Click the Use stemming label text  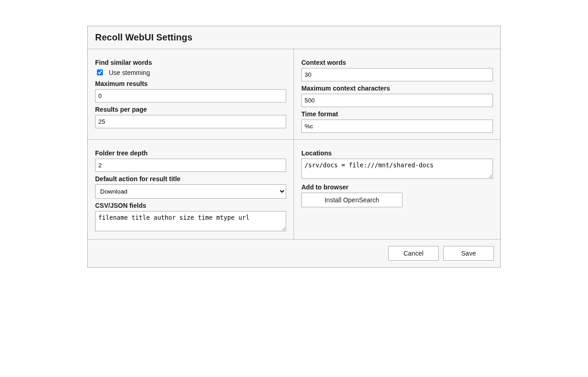point(130,73)
